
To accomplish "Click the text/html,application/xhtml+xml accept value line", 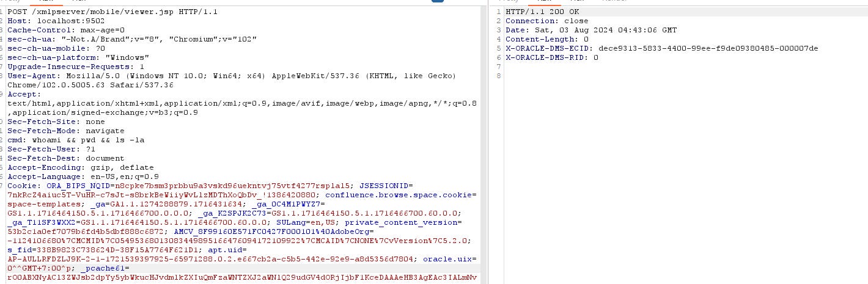I will click(242, 103).
